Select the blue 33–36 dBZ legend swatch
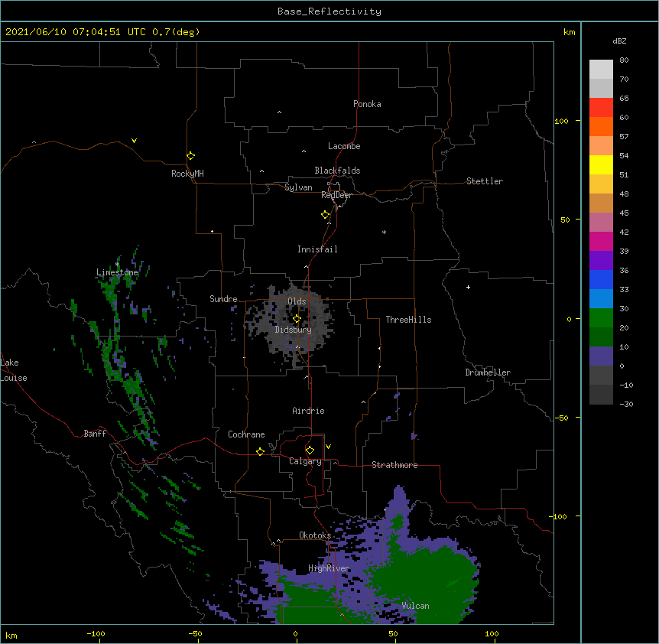 [x=601, y=279]
